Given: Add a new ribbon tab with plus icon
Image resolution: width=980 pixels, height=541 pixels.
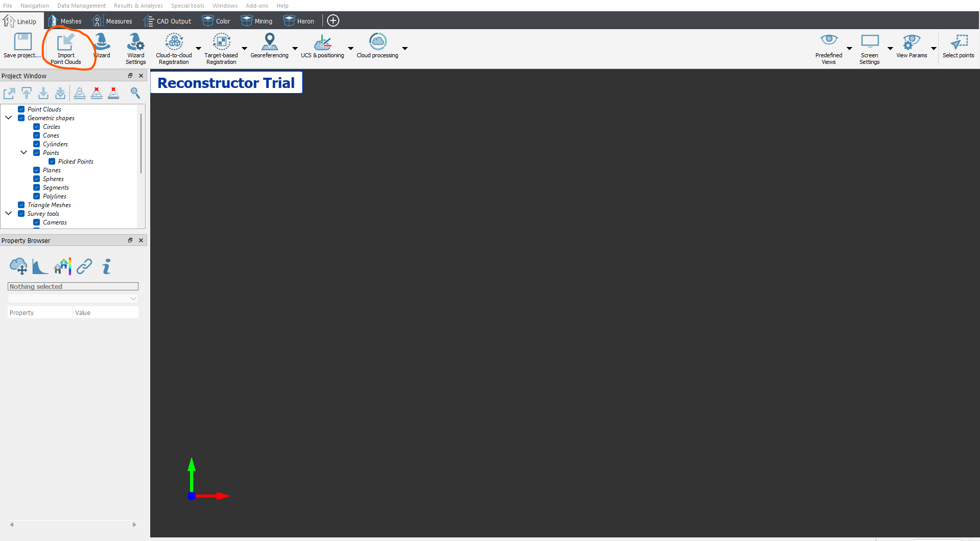Looking at the screenshot, I should (333, 20).
